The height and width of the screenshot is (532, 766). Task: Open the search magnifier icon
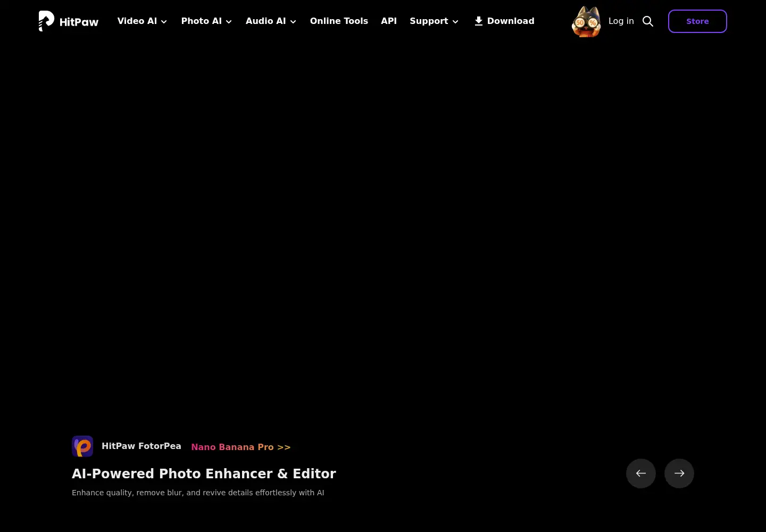click(x=648, y=21)
